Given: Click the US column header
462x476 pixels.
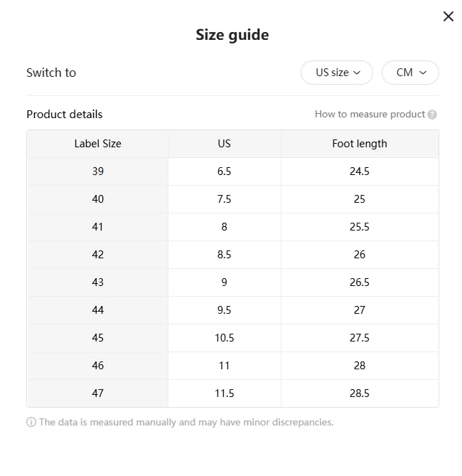Looking at the screenshot, I should pyautogui.click(x=224, y=144).
